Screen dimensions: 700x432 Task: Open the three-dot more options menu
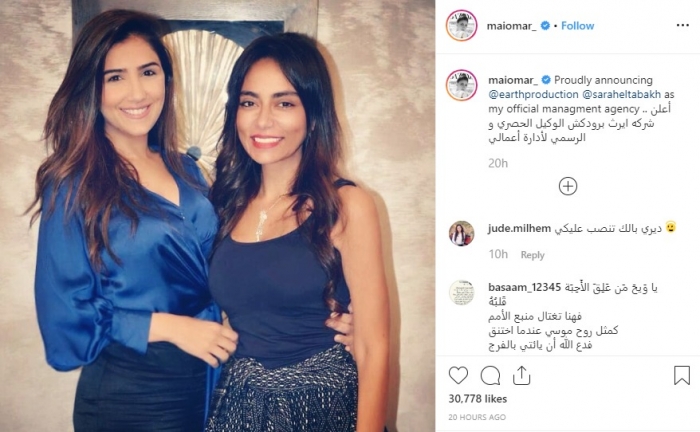[683, 25]
